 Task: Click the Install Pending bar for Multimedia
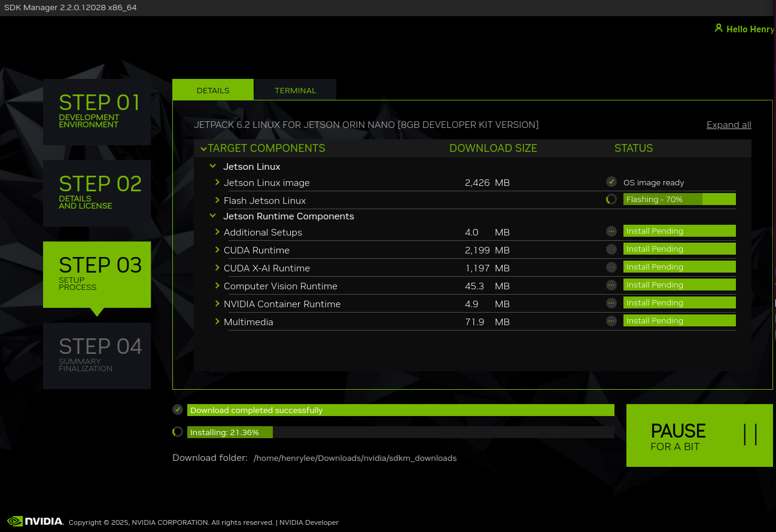(680, 320)
